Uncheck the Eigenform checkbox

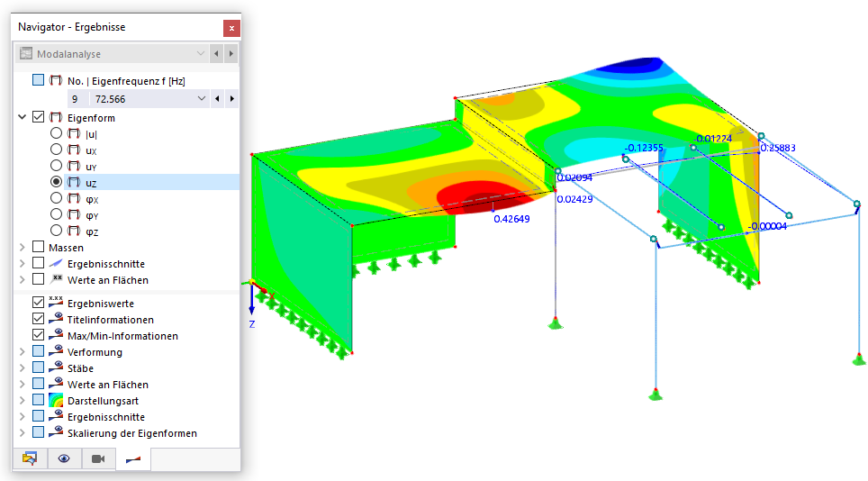[38, 117]
